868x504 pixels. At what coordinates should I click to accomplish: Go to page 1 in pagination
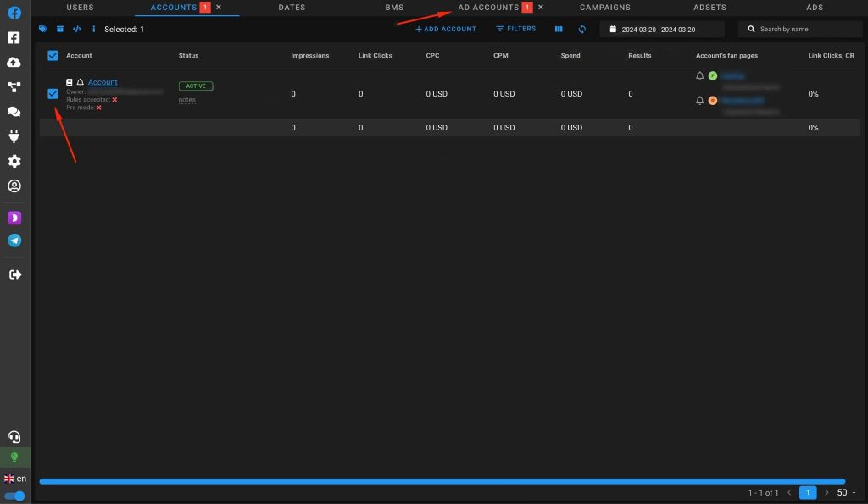808,492
